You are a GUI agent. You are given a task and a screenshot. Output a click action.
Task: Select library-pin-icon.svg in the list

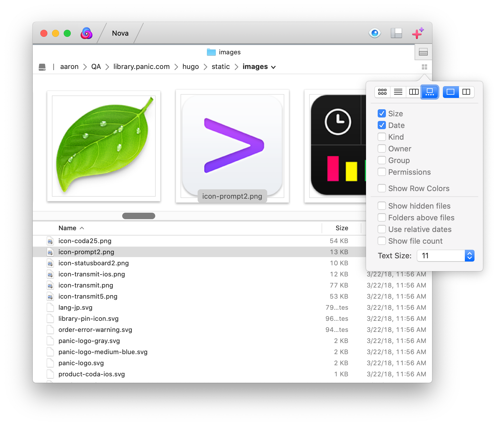pyautogui.click(x=88, y=318)
